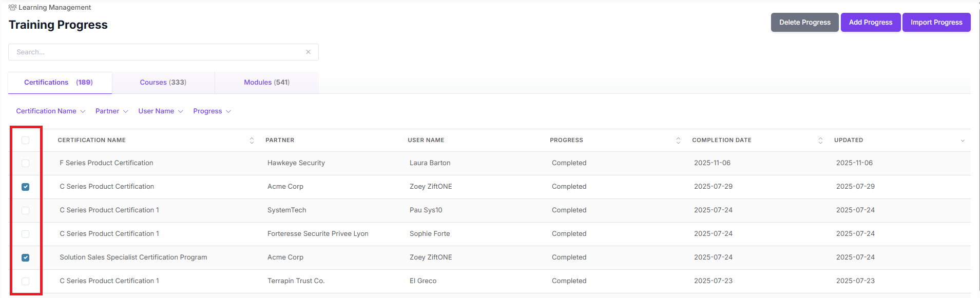Sort by Certification Name column arrows
This screenshot has width=980, height=298.
[252, 141]
